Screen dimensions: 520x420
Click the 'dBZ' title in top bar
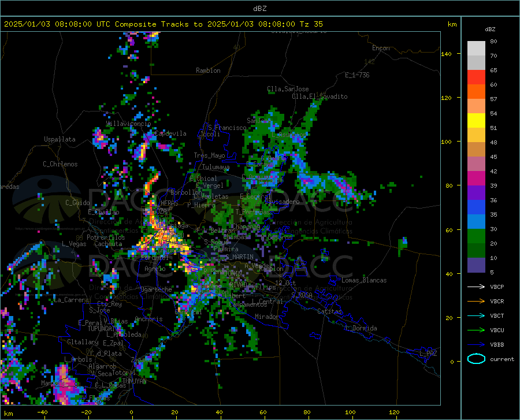259,9
